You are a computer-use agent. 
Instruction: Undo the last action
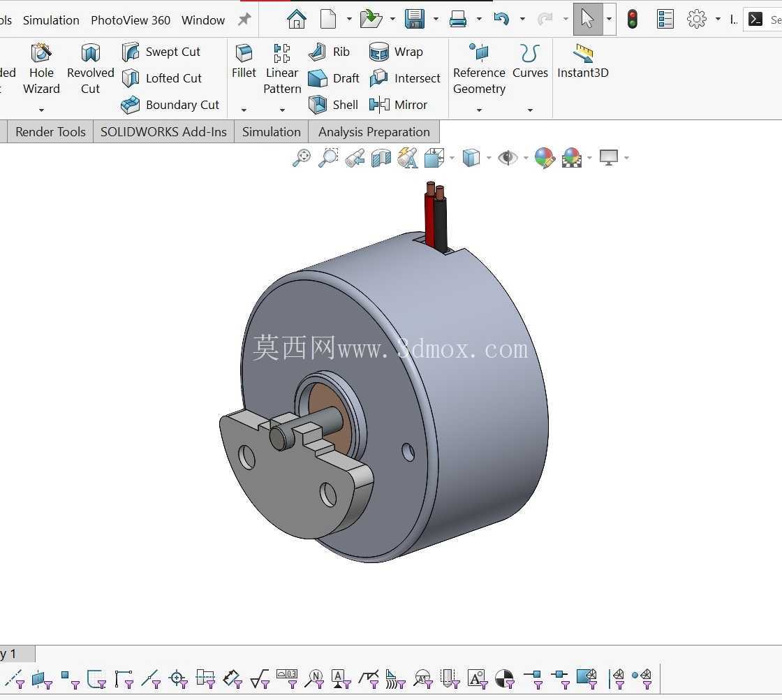pyautogui.click(x=501, y=20)
